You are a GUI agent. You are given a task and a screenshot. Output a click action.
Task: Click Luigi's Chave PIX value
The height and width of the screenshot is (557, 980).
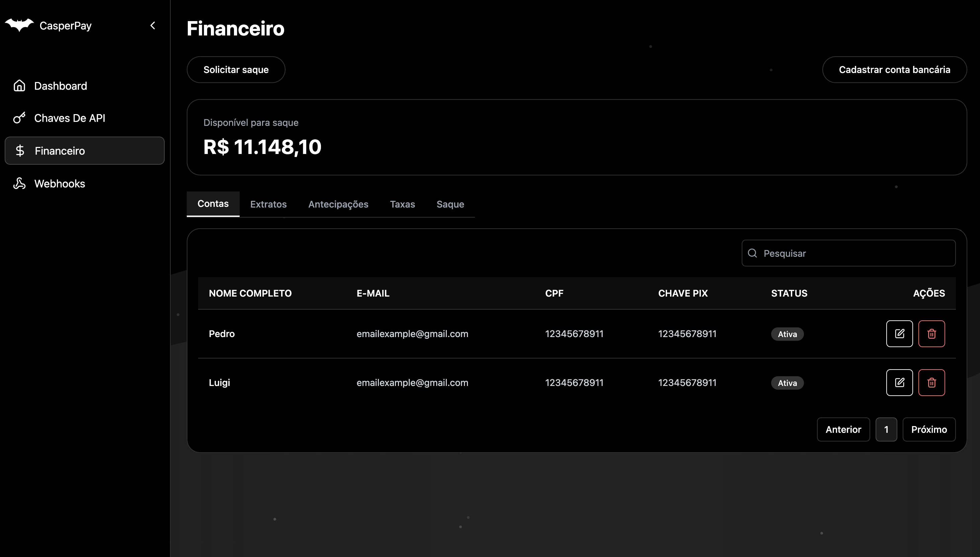click(x=687, y=383)
